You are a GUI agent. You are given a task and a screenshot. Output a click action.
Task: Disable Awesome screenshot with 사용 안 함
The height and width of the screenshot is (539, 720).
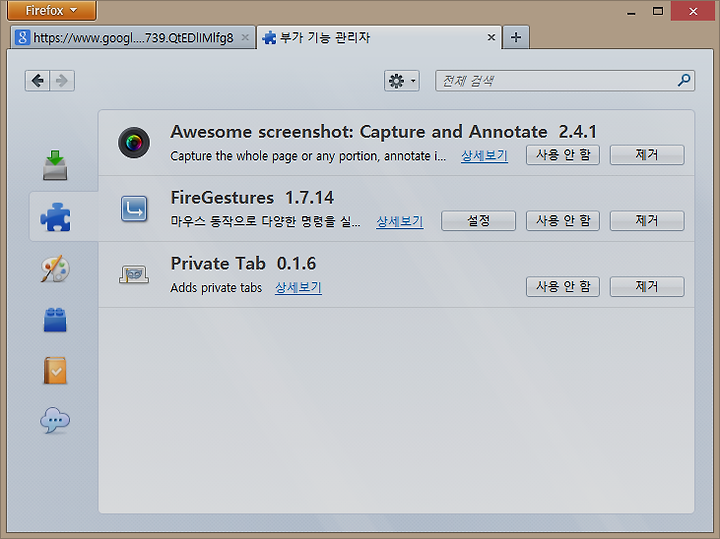click(x=563, y=155)
